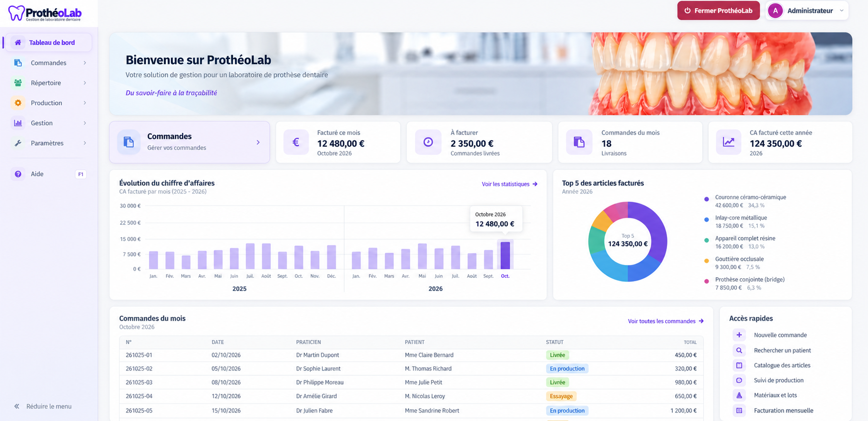Image resolution: width=868 pixels, height=421 pixels.
Task: Click the Répertoire people icon
Action: 18,83
